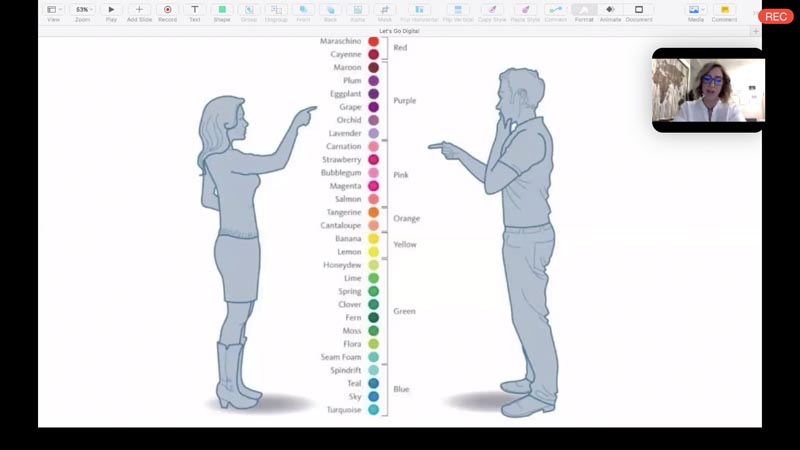
Task: Toggle the Animate inspector panel
Action: click(x=610, y=10)
